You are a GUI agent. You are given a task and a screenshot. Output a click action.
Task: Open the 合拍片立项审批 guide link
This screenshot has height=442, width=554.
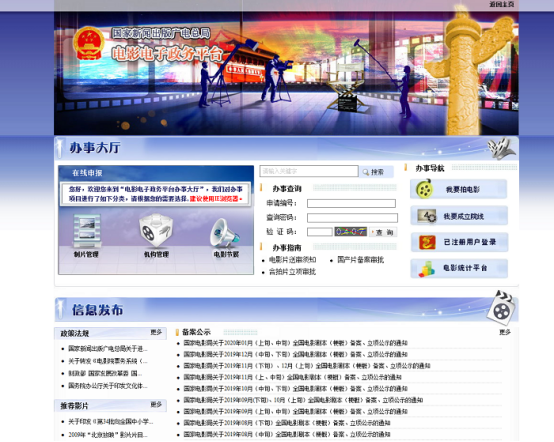[293, 272]
